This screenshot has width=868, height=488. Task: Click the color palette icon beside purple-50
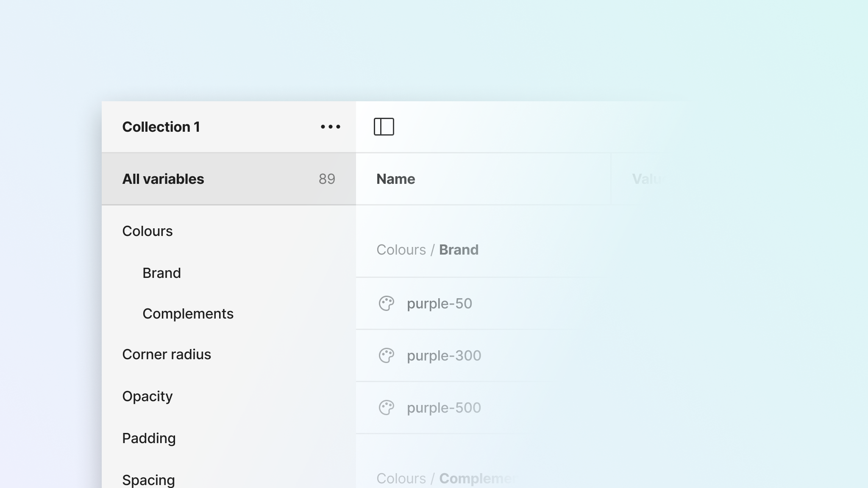click(x=386, y=303)
